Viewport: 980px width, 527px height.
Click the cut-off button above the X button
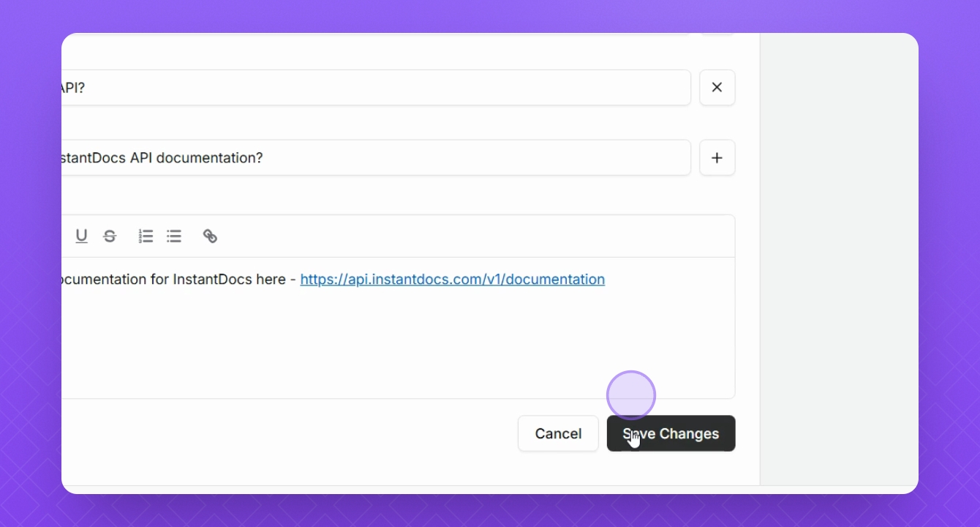717,34
